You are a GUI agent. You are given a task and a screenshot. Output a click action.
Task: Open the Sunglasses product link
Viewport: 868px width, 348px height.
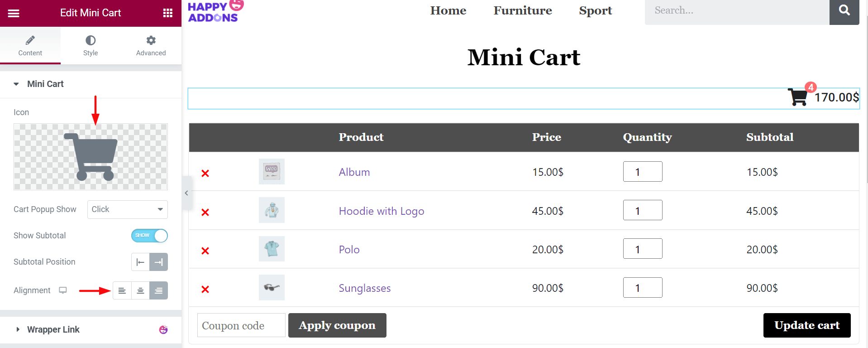[x=365, y=288]
